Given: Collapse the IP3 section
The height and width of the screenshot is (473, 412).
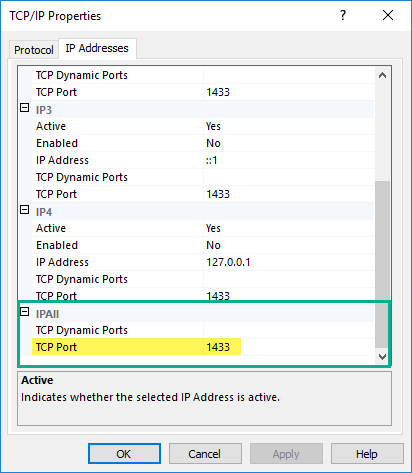Looking at the screenshot, I should pos(25,108).
